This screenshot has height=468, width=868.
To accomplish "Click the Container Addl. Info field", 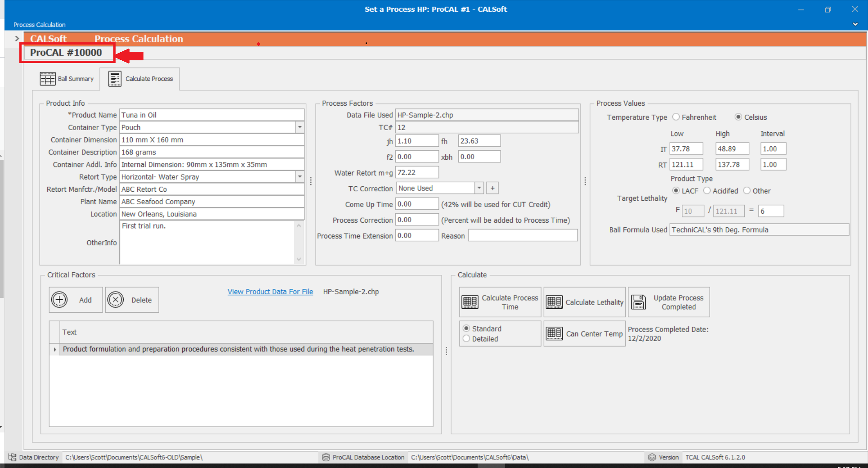I will [212, 165].
